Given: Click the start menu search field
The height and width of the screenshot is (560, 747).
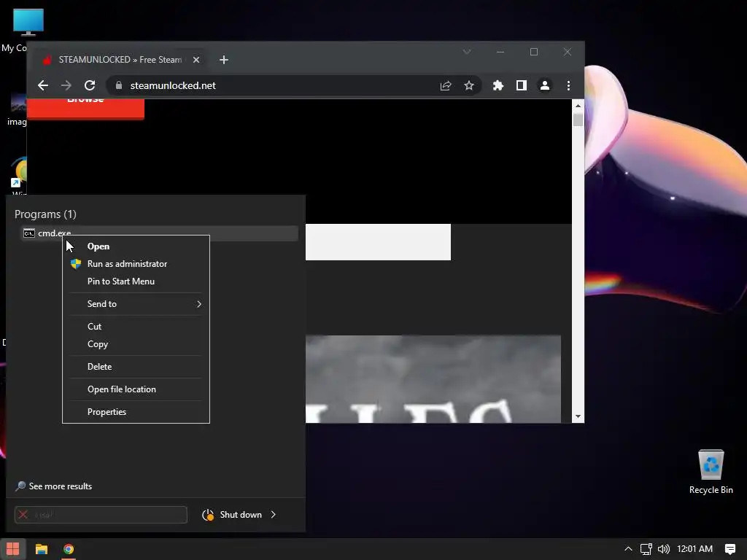Looking at the screenshot, I should (101, 515).
